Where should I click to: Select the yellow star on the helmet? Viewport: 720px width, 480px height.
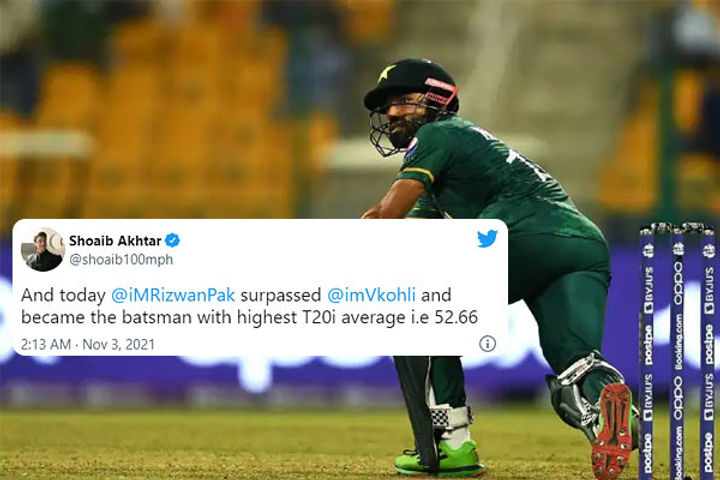point(387,73)
